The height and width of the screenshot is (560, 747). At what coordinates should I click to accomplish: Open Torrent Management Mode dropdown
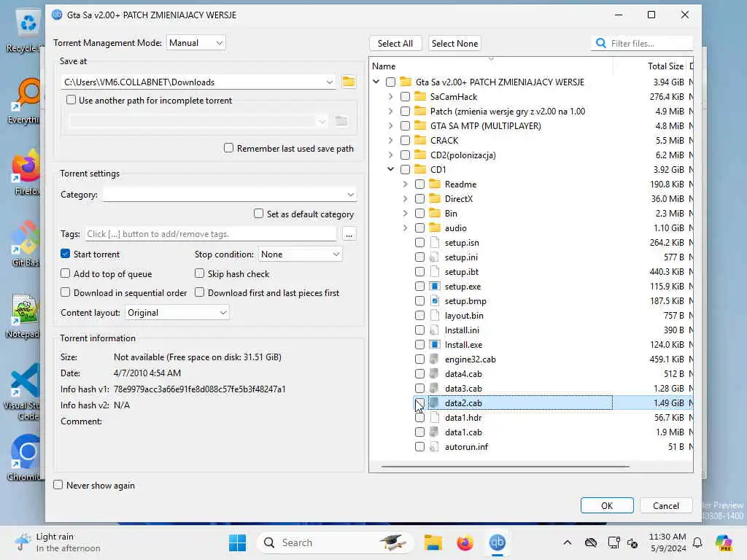(x=196, y=43)
